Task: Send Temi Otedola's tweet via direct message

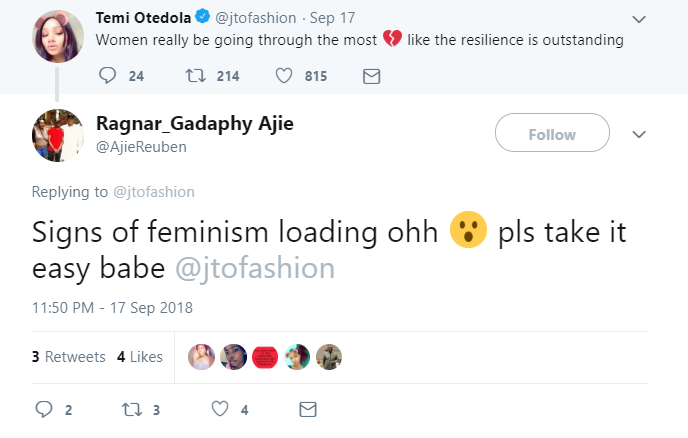Action: point(370,76)
